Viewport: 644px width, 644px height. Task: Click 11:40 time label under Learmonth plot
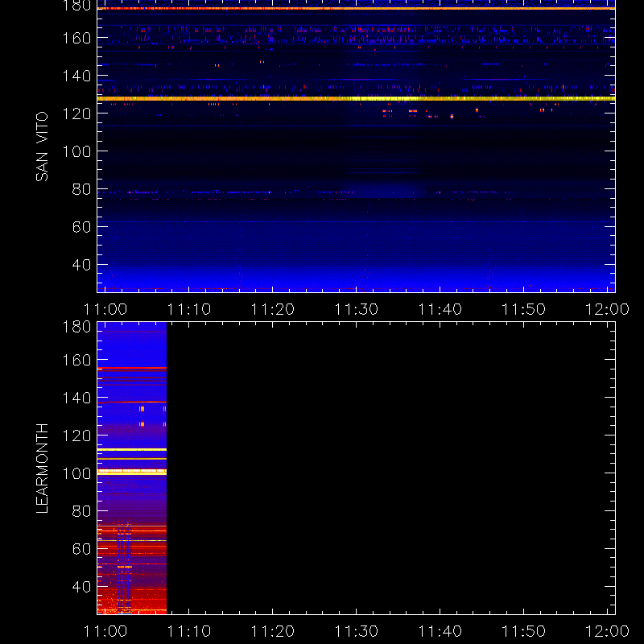(x=440, y=631)
